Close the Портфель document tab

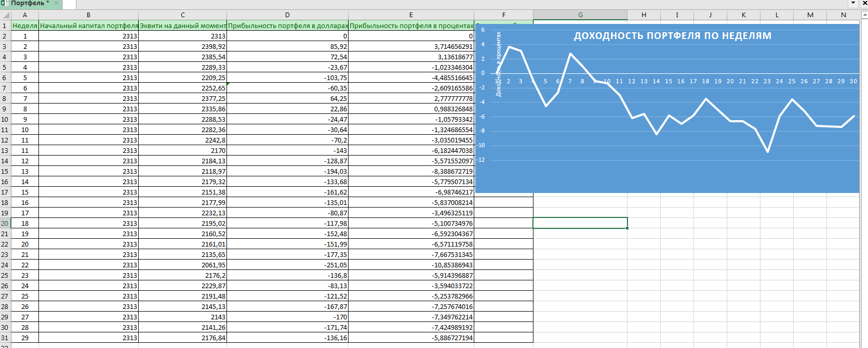click(57, 3)
